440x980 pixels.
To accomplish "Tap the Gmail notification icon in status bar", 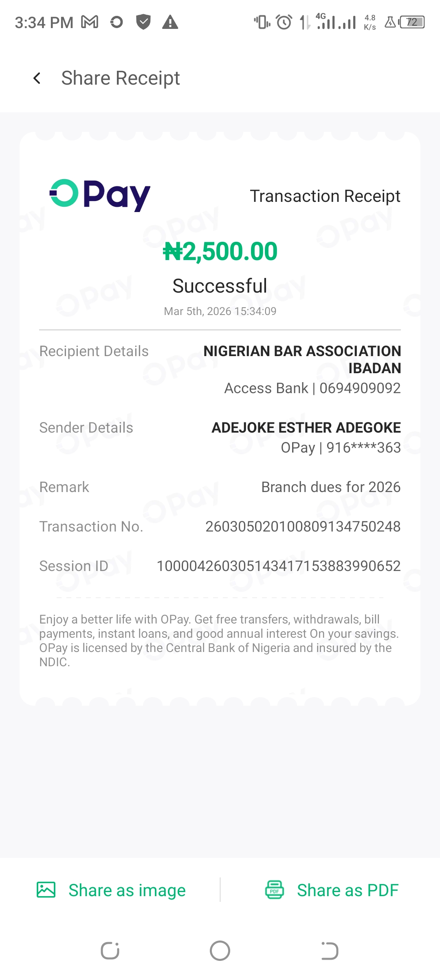I will click(x=90, y=22).
